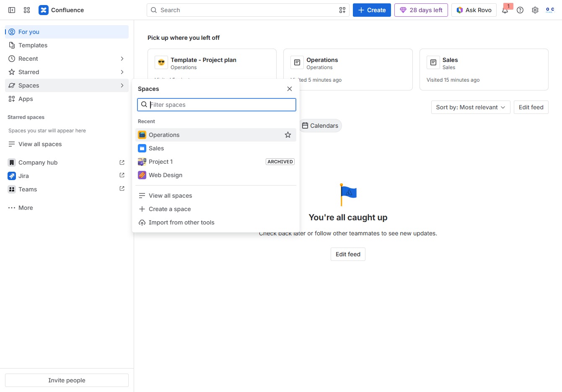
Task: Select Sales in Spaces list
Action: [216, 148]
